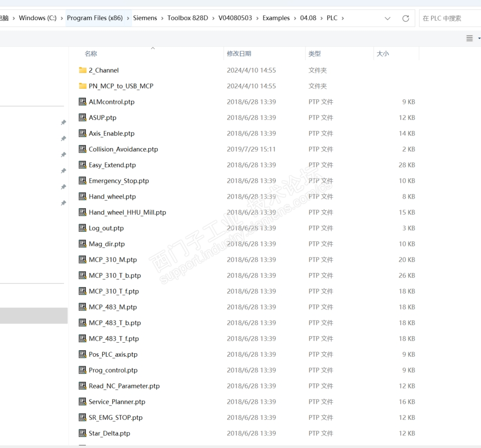This screenshot has height=448, width=481.
Task: Select the MCP_310_T_b.ptp file icon
Action: [x=83, y=275]
